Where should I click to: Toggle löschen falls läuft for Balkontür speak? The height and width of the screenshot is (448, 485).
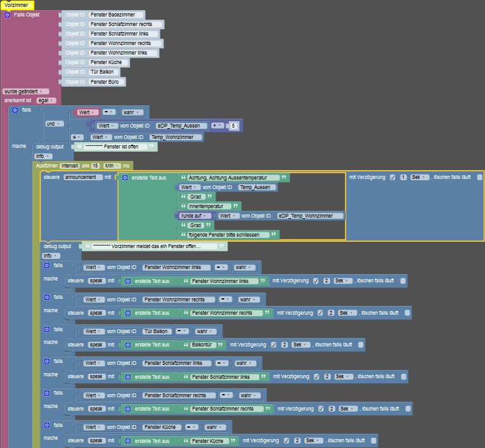pos(361,345)
